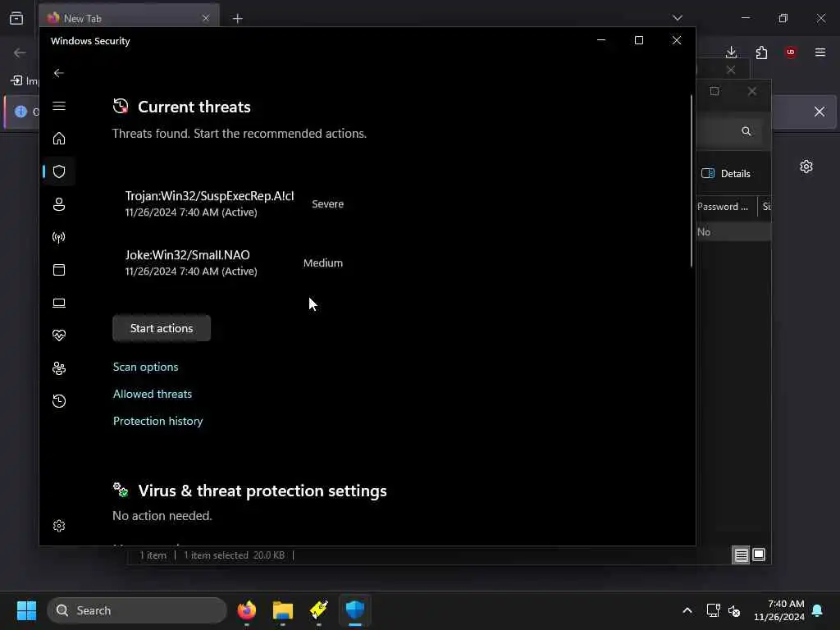The image size is (840, 630).
Task: Open Windows Security settings gear
Action: click(x=59, y=526)
